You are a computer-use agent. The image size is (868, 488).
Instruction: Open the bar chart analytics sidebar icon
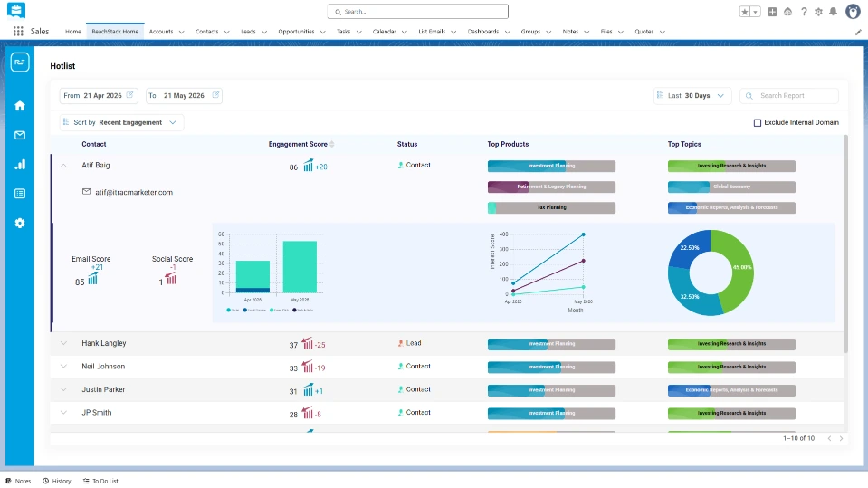(x=20, y=165)
